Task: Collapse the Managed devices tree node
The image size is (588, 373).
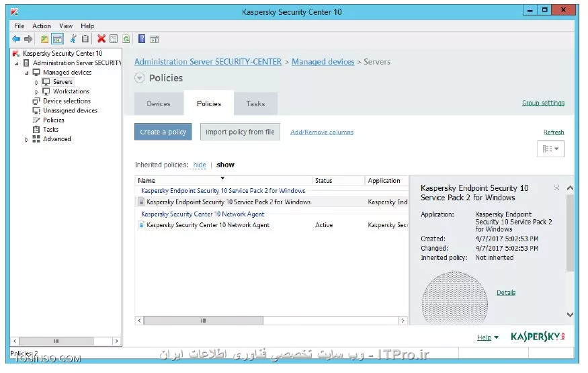Action: point(27,73)
